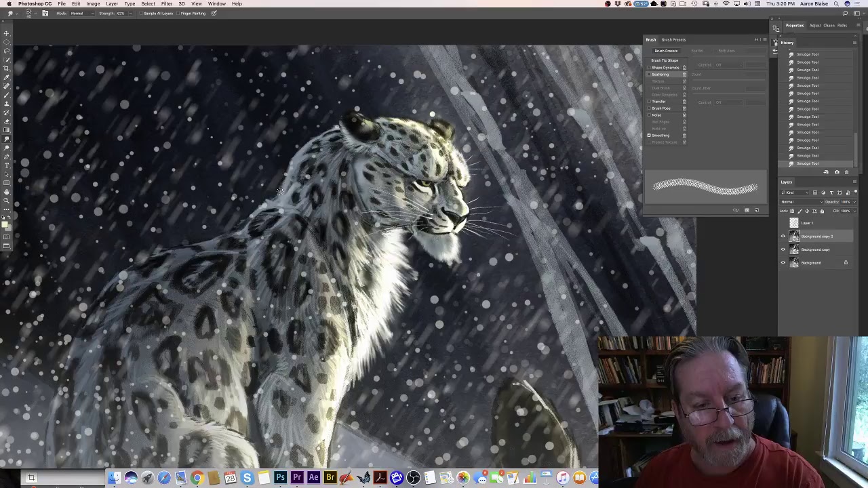
Task: Select the Zoom tool
Action: (7, 201)
